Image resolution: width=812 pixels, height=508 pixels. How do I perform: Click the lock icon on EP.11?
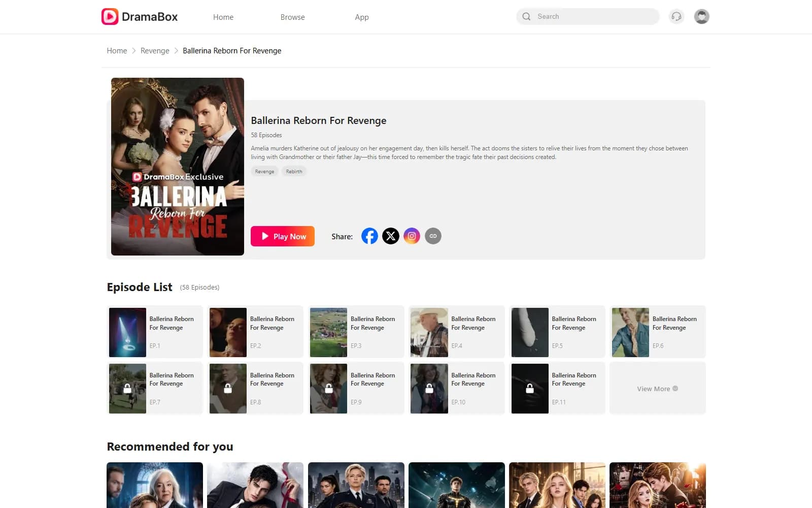530,389
